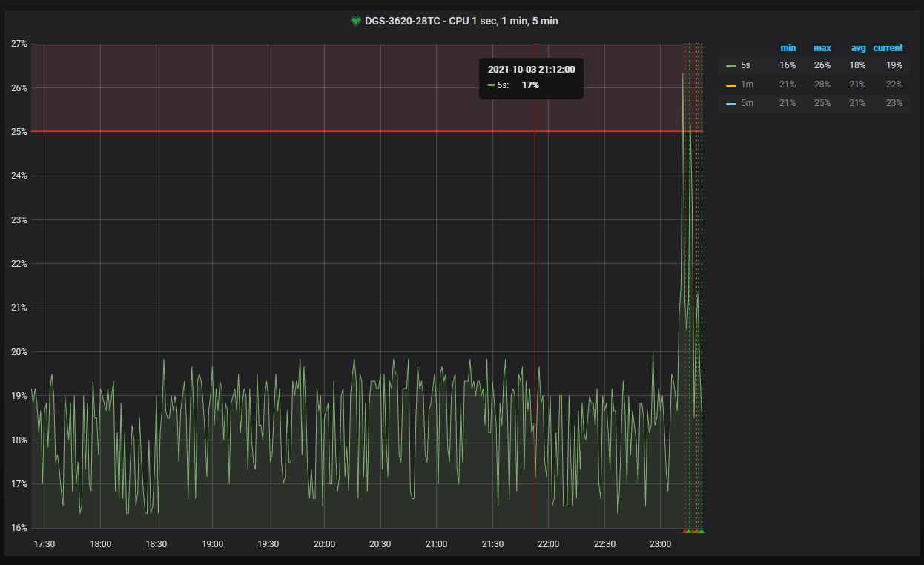
Task: Click the 21:12:00 hover tooltip box
Action: (x=531, y=78)
